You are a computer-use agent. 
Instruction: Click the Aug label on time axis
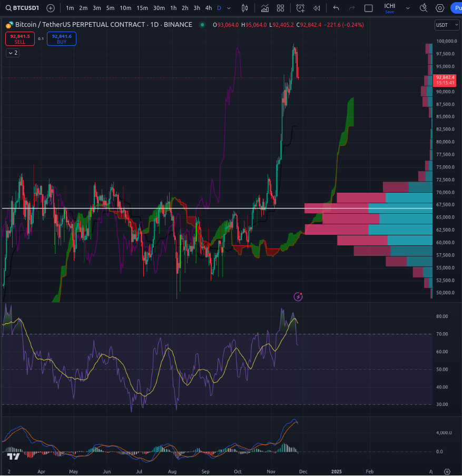[x=172, y=472]
